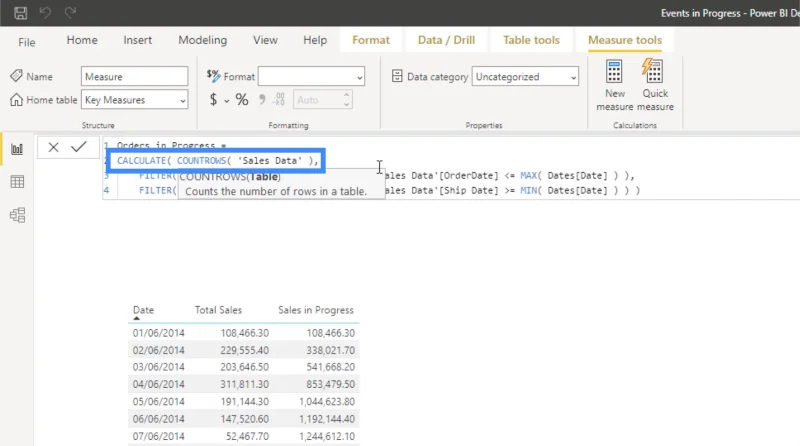The image size is (800, 446).
Task: Sort by Sales in Progress column header
Action: click(316, 310)
